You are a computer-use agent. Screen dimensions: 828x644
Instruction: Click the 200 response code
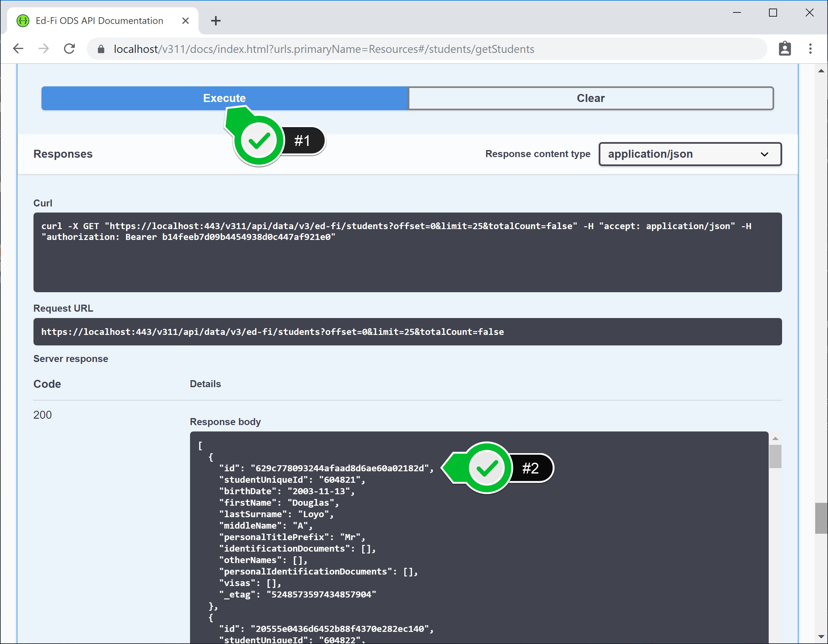pos(42,415)
